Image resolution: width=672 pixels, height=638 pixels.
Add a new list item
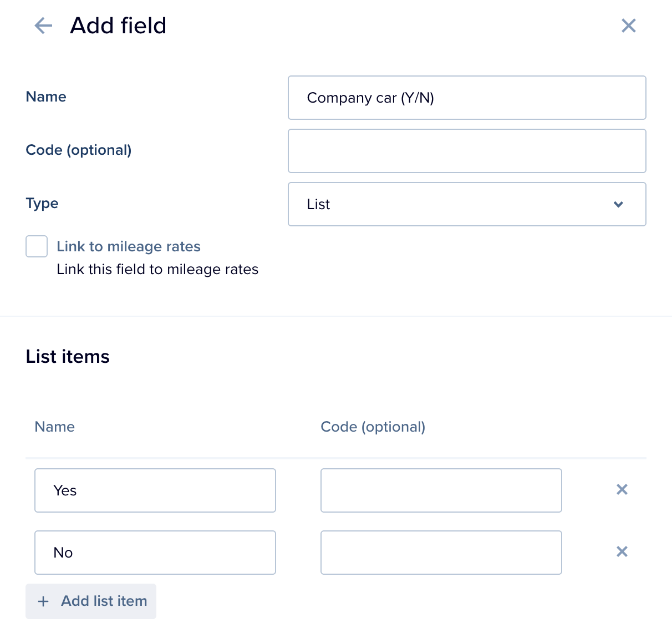click(x=91, y=601)
